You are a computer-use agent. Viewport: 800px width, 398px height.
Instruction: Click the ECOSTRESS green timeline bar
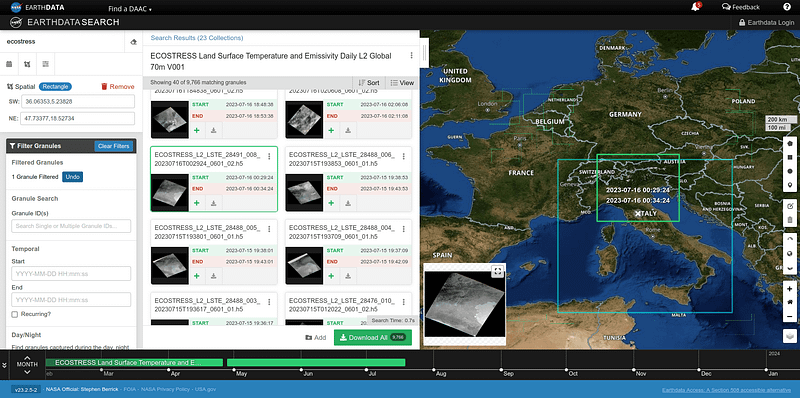(x=134, y=362)
